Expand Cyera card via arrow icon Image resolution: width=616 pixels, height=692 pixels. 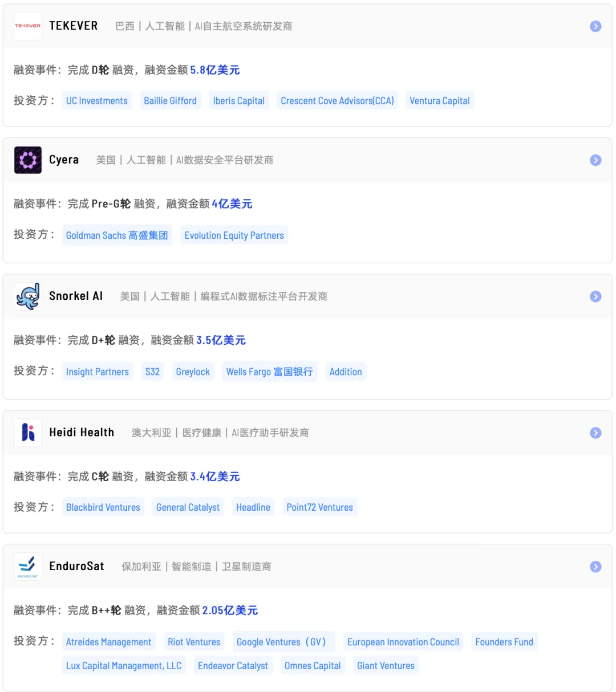(595, 160)
